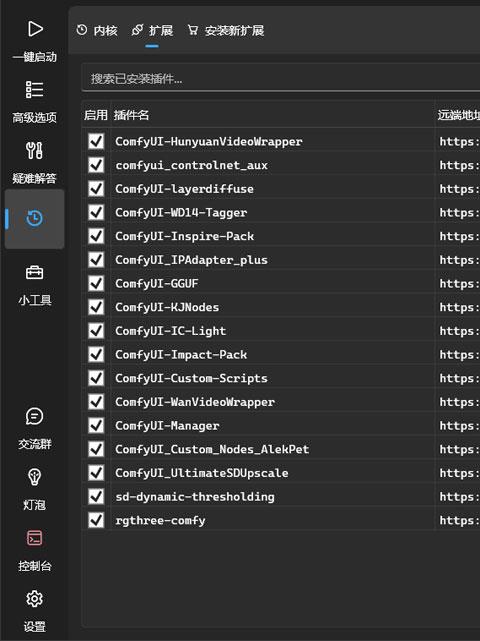Uncheck the ComfyUI-GGUF plugin
Screen dimensions: 480x641
96,283
